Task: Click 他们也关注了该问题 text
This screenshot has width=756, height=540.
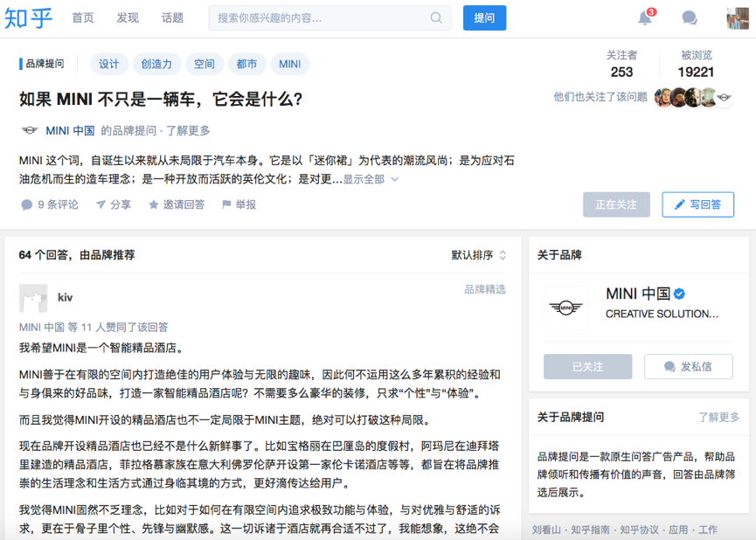Action: [x=600, y=97]
